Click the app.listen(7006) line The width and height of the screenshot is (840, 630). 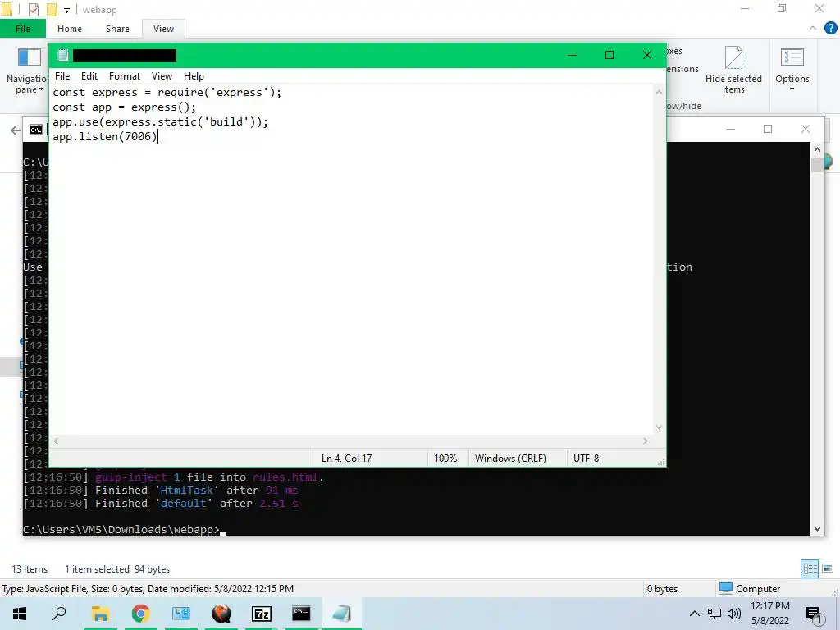click(x=105, y=137)
